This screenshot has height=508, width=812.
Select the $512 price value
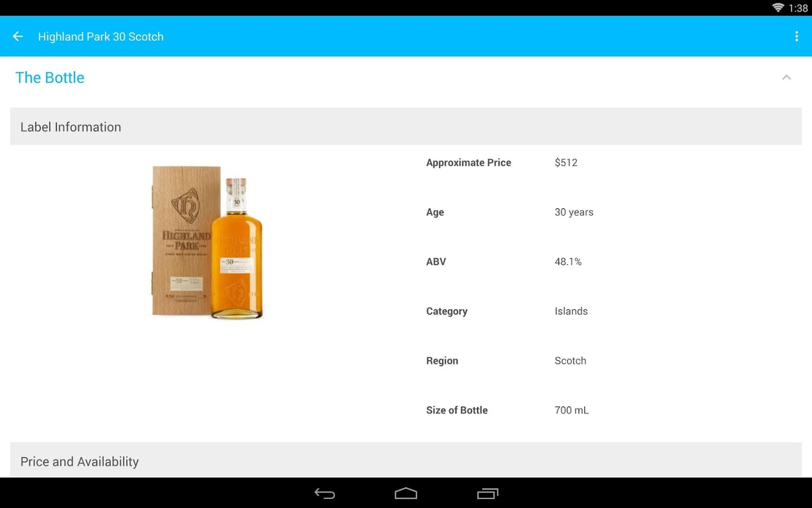(566, 163)
